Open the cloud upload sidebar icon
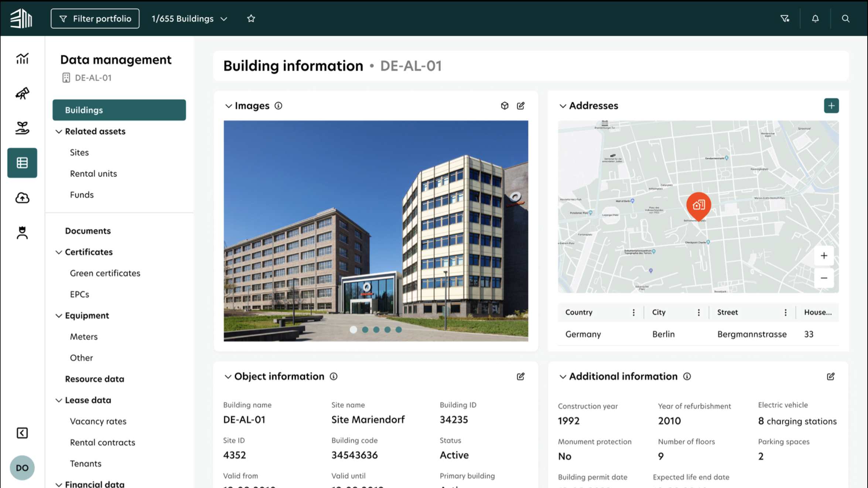This screenshot has height=488, width=868. click(x=22, y=198)
